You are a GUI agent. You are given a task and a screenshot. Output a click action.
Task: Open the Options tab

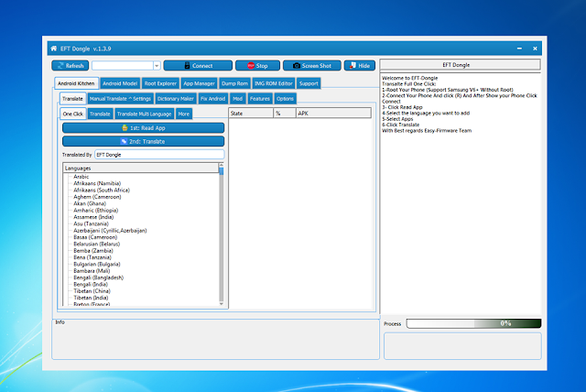tap(285, 99)
